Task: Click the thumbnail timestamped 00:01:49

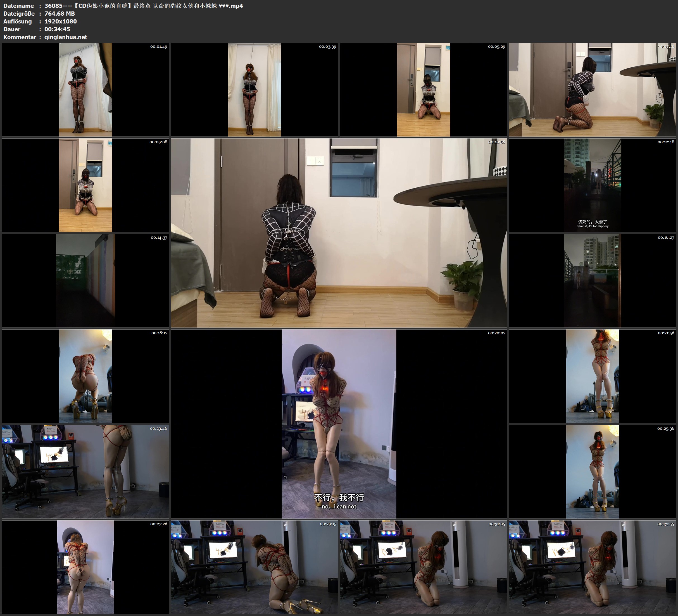Action: pyautogui.click(x=85, y=89)
